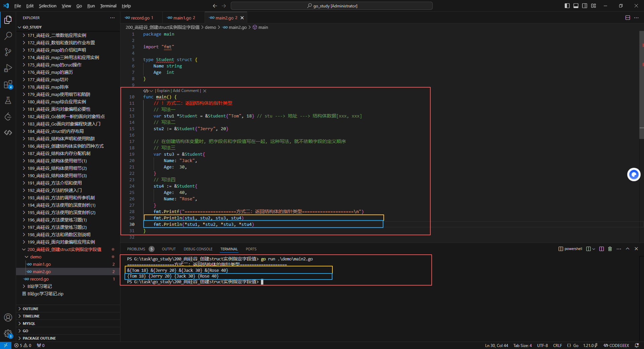Open the Source Control view
The height and width of the screenshot is (349, 644).
pyautogui.click(x=8, y=52)
